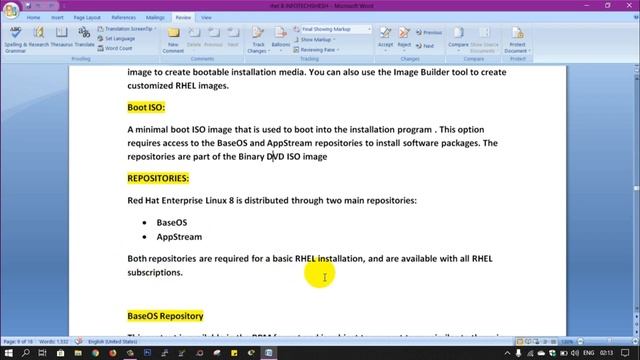The image size is (640, 360).
Task: Open Microsoft Store from taskbar
Action: pos(60,353)
